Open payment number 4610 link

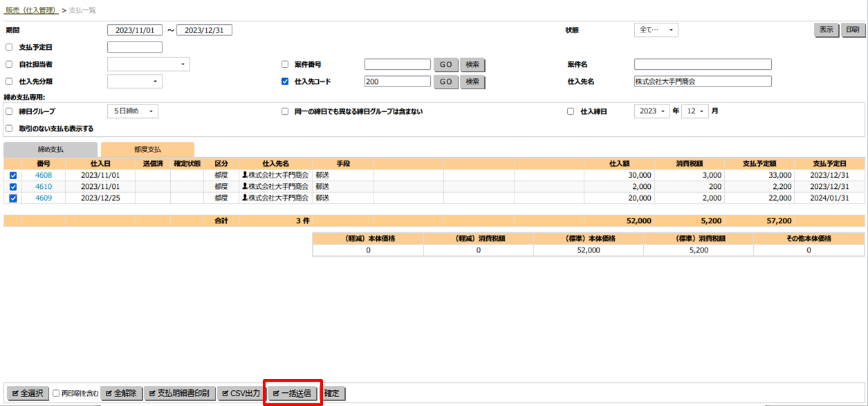44,187
